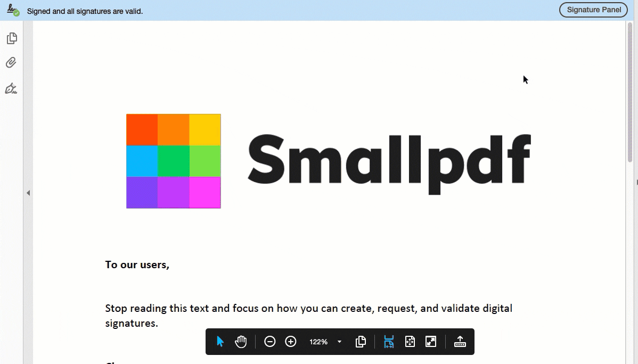Image resolution: width=638 pixels, height=364 pixels.
Task: Enter full screen mode icon
Action: [x=430, y=342]
